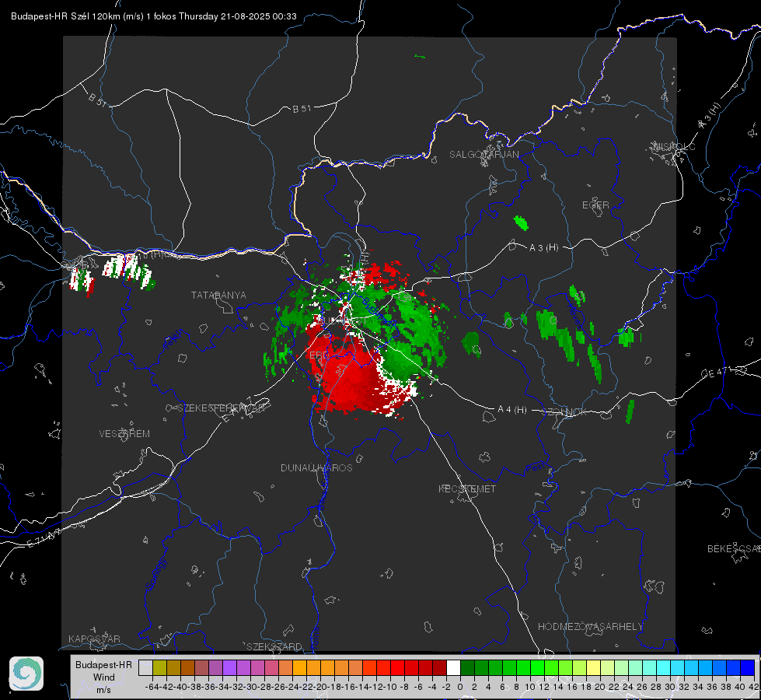The width and height of the screenshot is (761, 700).
Task: Click the swirl logo icon beside the legend
Action: tap(26, 674)
